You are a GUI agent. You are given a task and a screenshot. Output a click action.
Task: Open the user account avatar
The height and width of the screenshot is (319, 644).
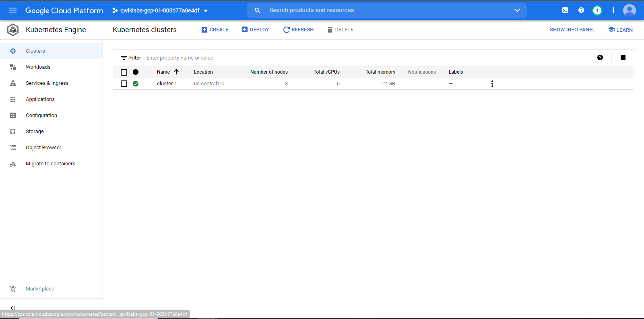[x=630, y=10]
